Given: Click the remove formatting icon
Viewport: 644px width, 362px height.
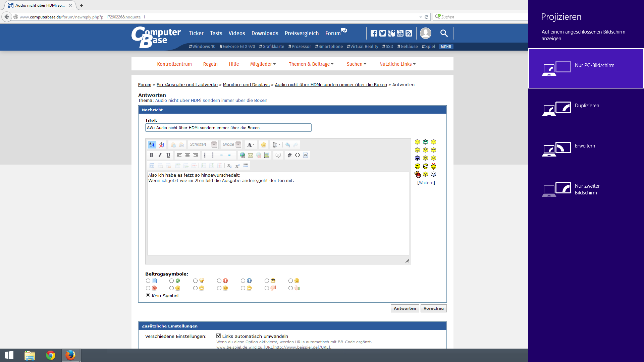Looking at the screenshot, I should 162,145.
